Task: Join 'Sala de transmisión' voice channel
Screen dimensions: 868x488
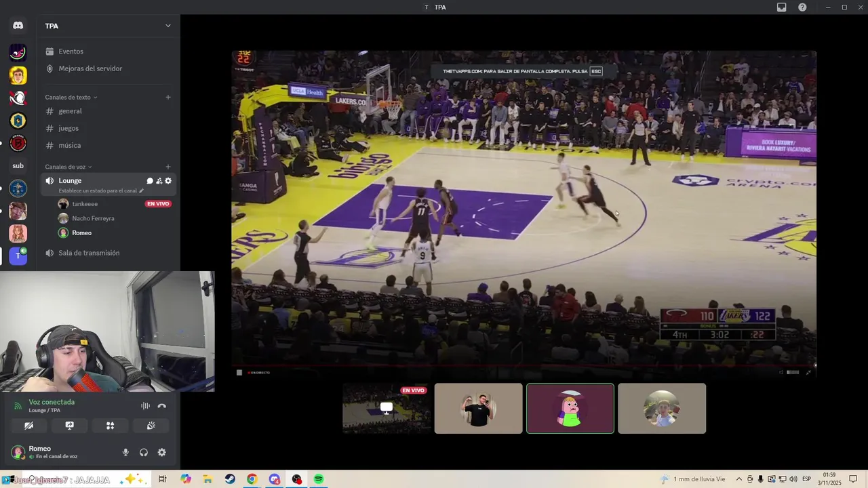Action: pyautogui.click(x=108, y=253)
